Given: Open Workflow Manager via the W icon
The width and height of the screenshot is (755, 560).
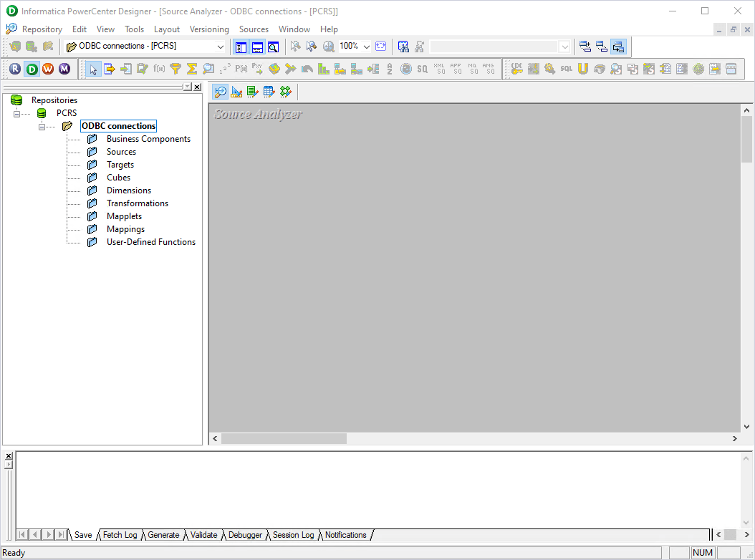Looking at the screenshot, I should [x=48, y=69].
